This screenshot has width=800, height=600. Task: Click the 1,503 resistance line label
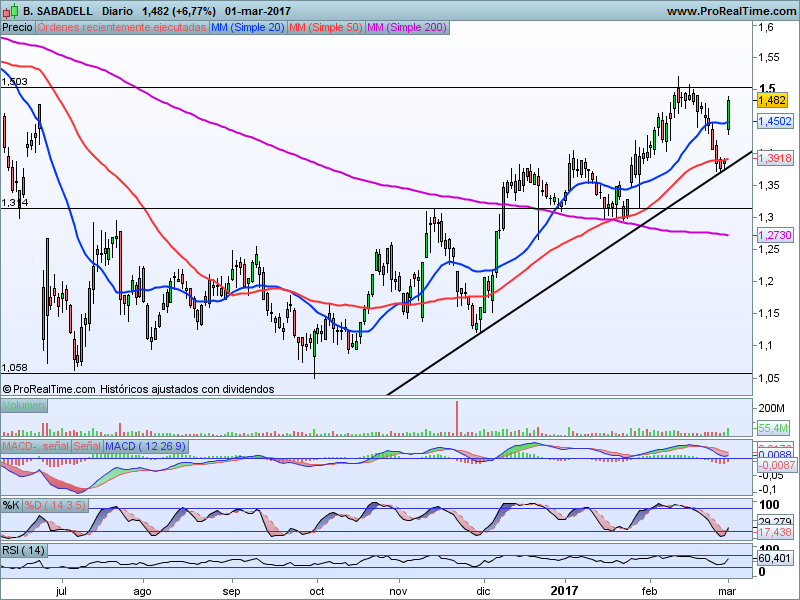(14, 82)
